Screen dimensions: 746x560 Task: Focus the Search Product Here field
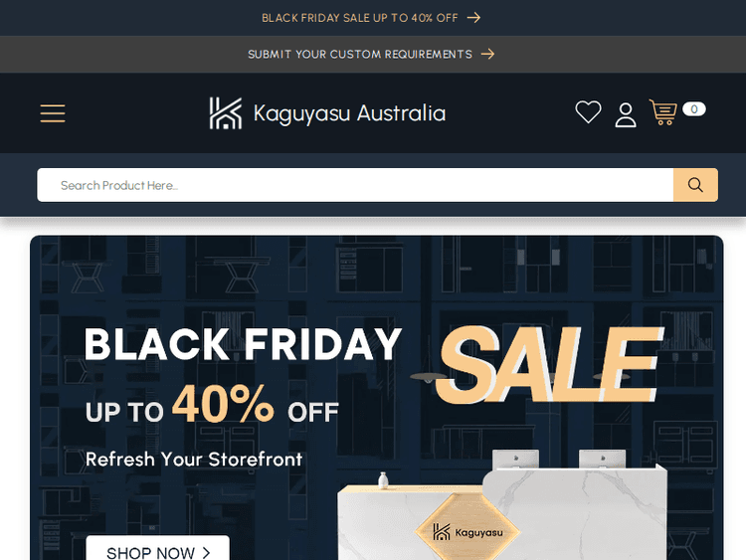click(x=355, y=185)
